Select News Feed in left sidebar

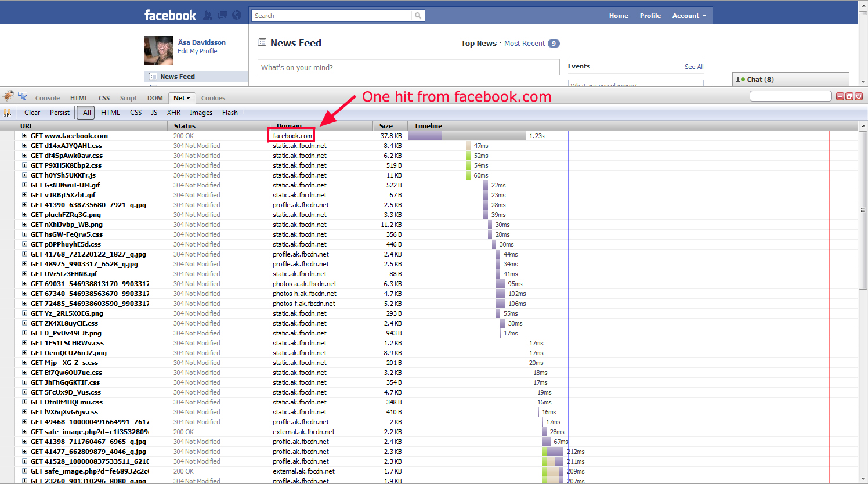click(x=196, y=76)
